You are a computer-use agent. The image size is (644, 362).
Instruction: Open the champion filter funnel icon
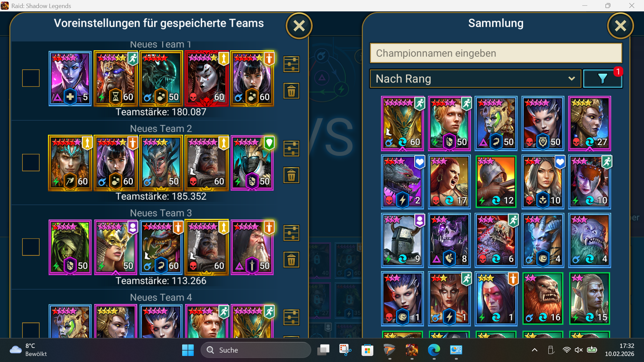pyautogui.click(x=602, y=79)
